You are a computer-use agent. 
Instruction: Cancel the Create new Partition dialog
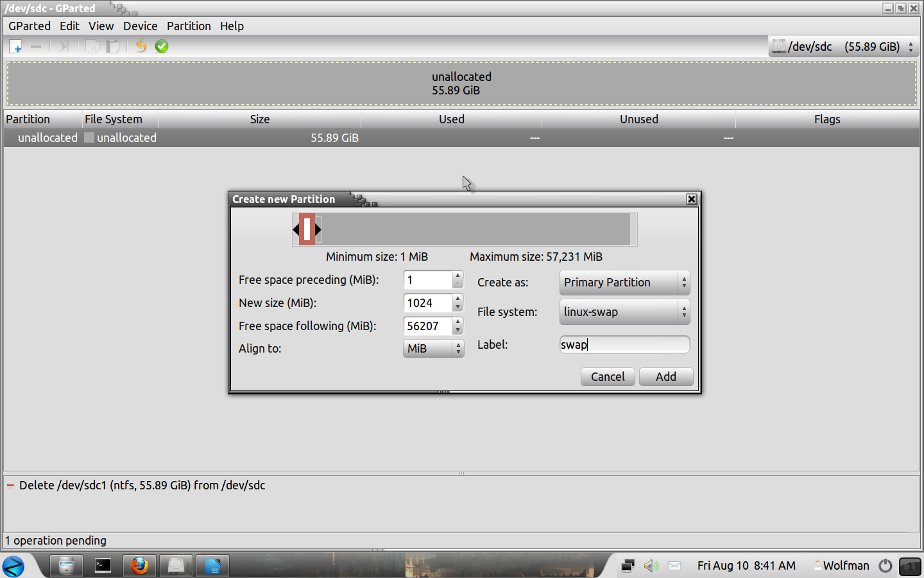tap(607, 377)
